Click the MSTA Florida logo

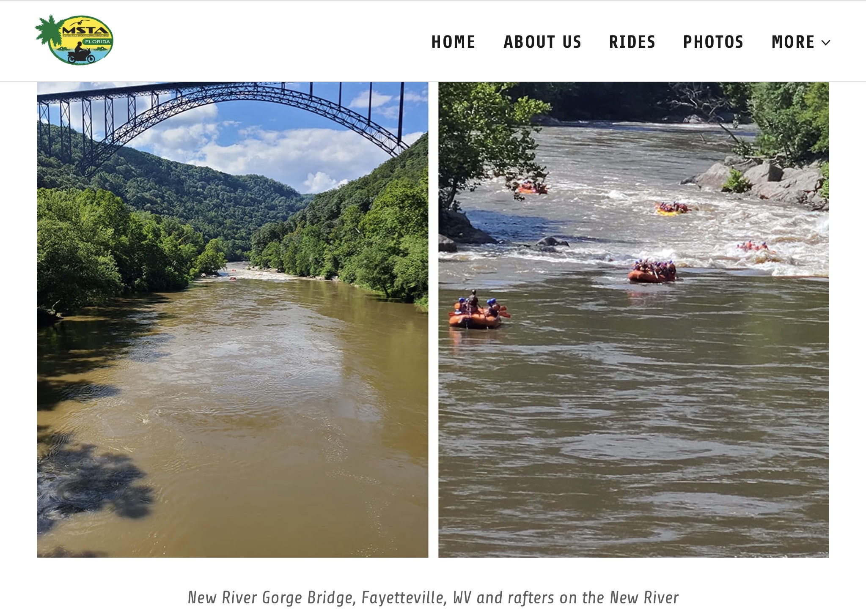[74, 40]
